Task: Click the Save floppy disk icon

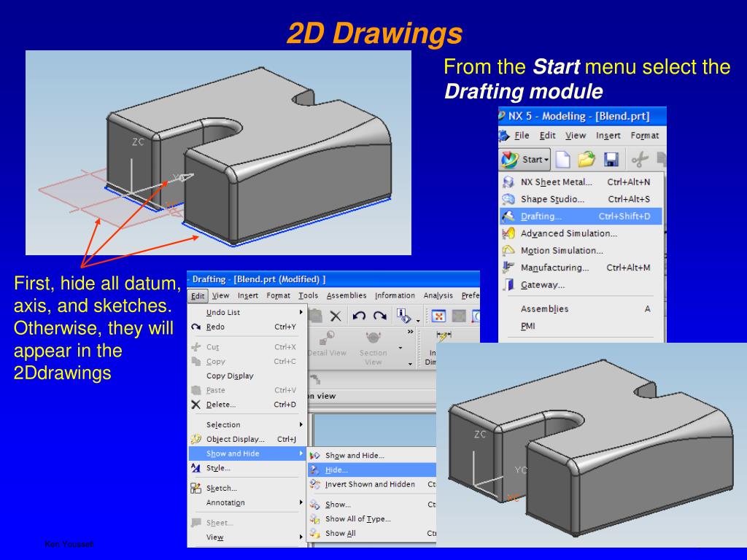Action: point(611,159)
